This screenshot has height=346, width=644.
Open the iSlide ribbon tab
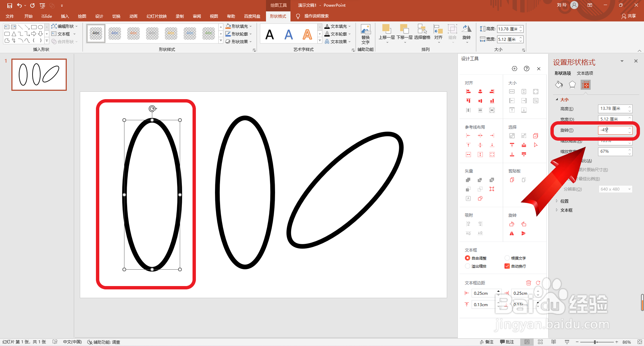click(x=47, y=16)
